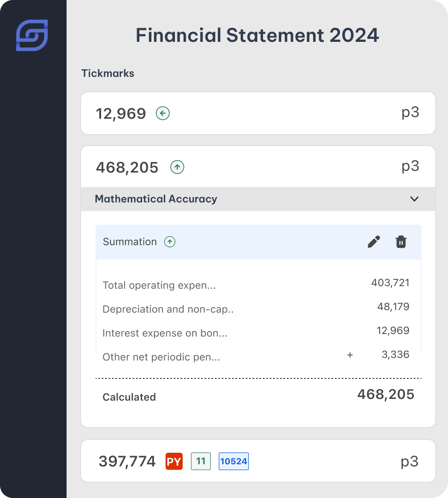Click the app logo in sidebar
The width and height of the screenshot is (448, 498).
point(32,35)
